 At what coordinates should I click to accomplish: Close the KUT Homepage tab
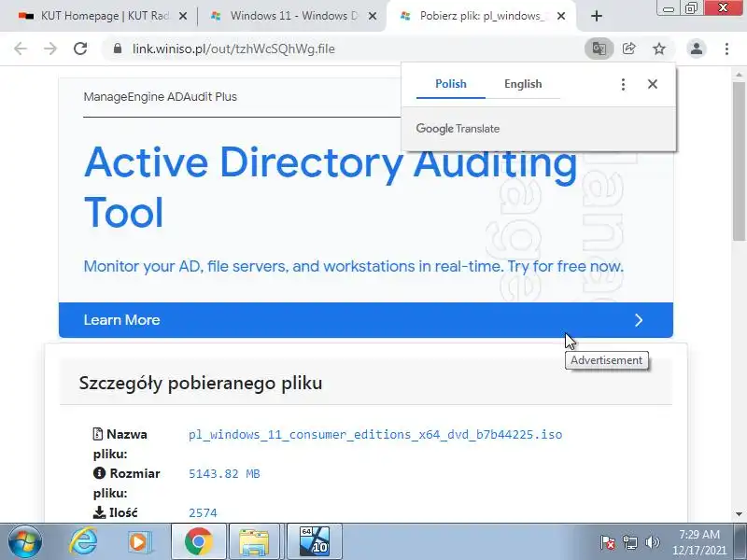pos(182,16)
